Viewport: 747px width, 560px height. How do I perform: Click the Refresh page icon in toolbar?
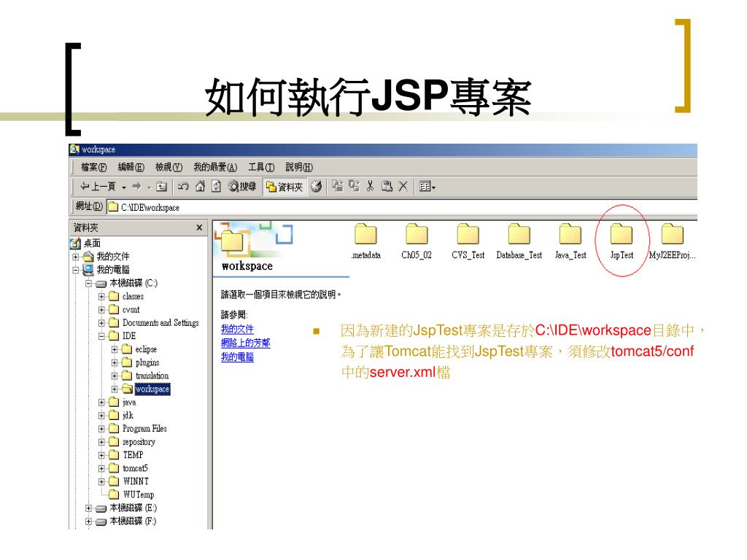coord(216,187)
